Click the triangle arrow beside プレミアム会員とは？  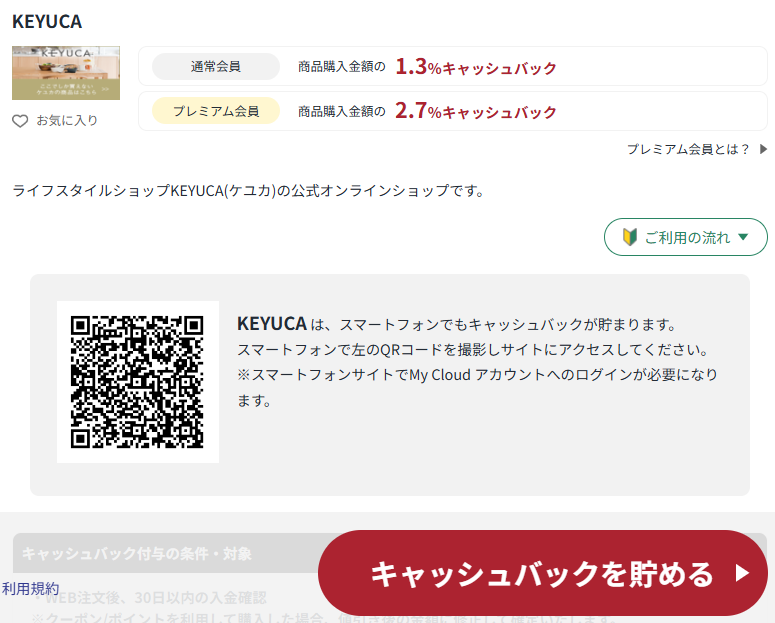pyautogui.click(x=763, y=150)
